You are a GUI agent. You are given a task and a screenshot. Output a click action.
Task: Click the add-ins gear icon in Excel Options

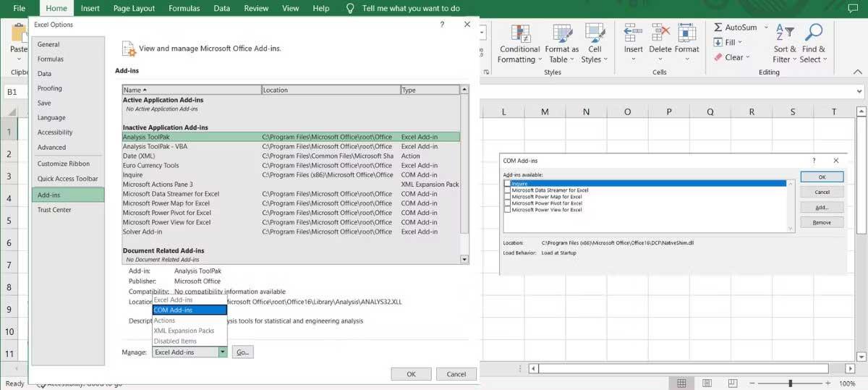click(x=129, y=48)
